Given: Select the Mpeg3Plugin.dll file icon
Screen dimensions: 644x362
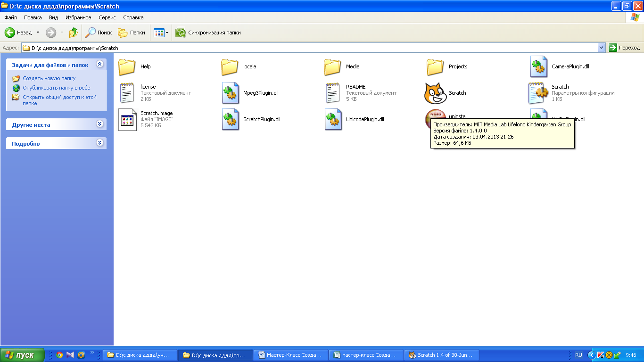Looking at the screenshot, I should [x=230, y=93].
